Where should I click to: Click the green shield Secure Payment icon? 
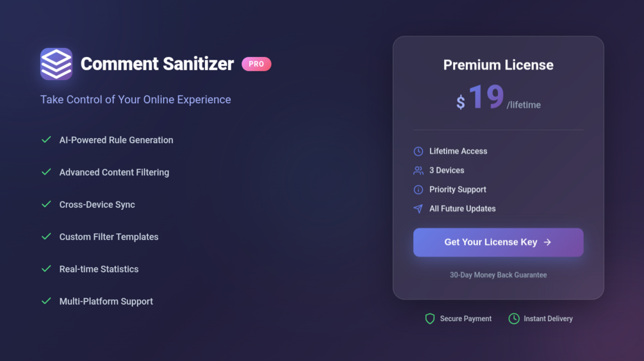429,319
